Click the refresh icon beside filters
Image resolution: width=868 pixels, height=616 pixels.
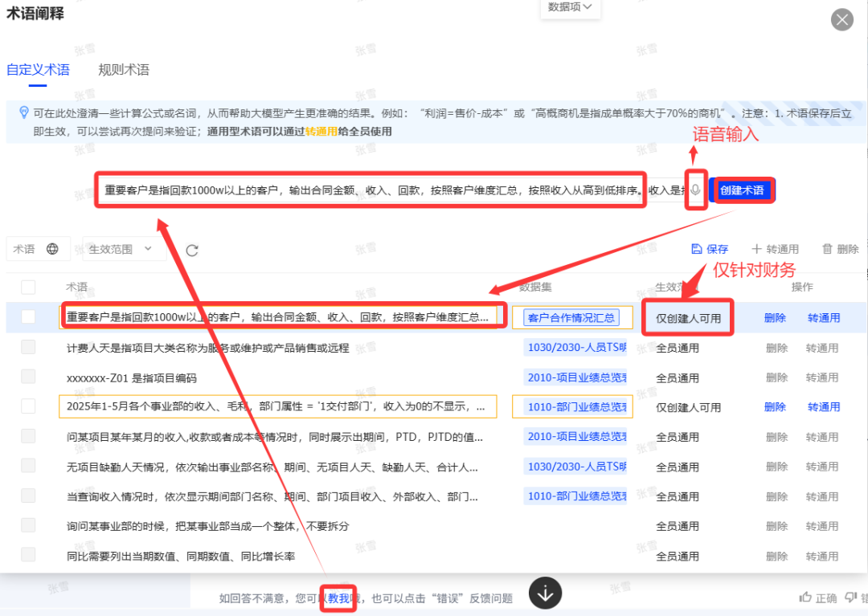[x=192, y=250]
